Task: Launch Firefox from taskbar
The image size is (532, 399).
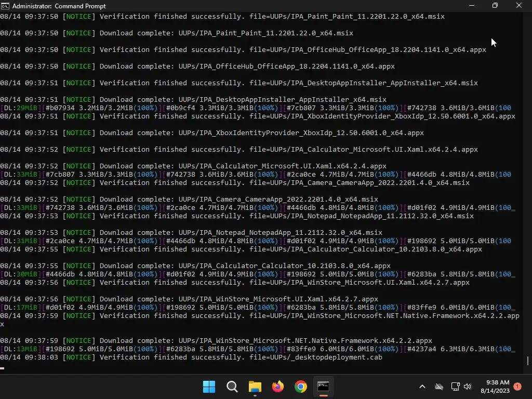Action: (x=278, y=387)
